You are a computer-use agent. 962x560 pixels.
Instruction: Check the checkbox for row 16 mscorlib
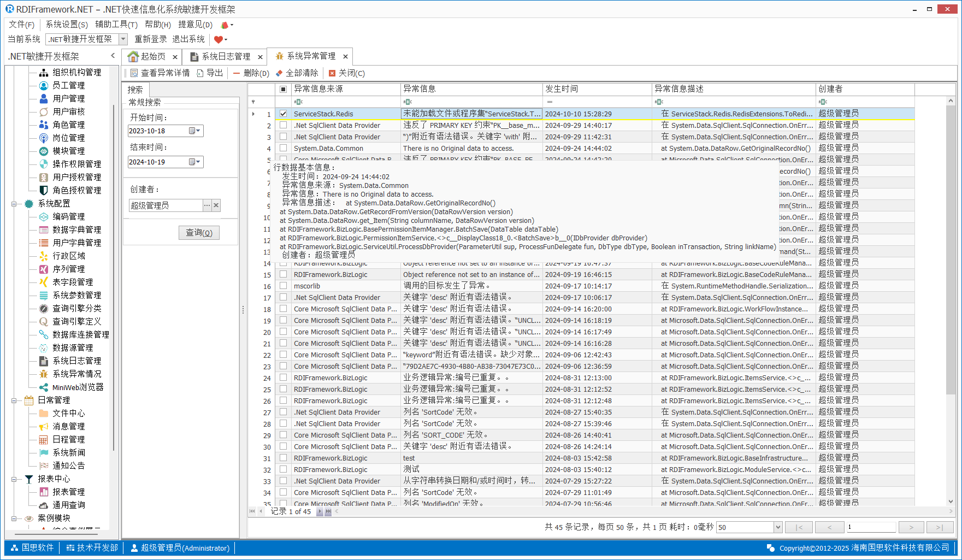(283, 286)
